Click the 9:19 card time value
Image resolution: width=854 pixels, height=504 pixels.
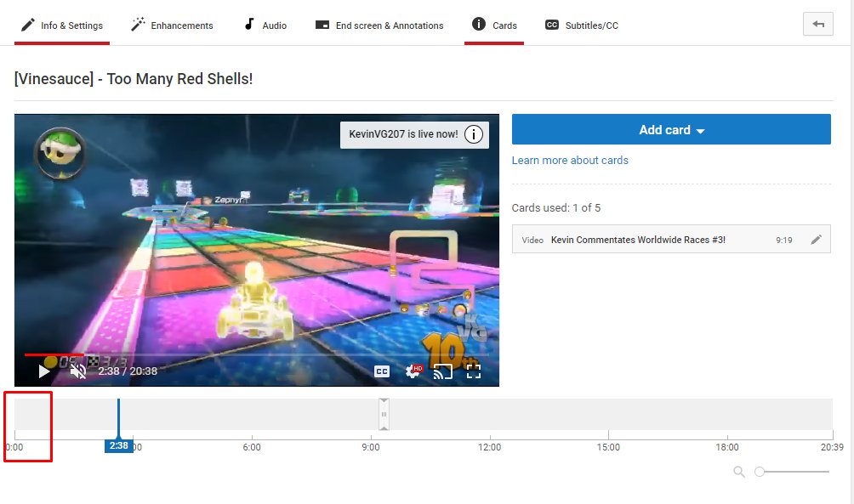pos(783,240)
